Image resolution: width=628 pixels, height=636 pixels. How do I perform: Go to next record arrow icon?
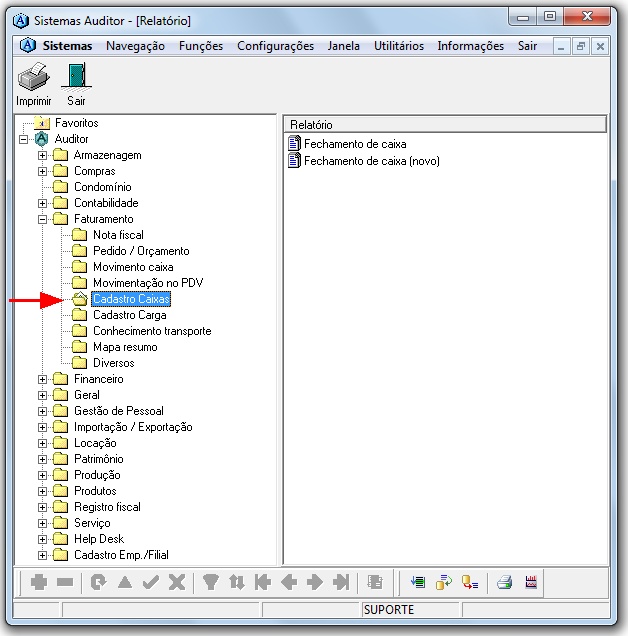(x=315, y=582)
